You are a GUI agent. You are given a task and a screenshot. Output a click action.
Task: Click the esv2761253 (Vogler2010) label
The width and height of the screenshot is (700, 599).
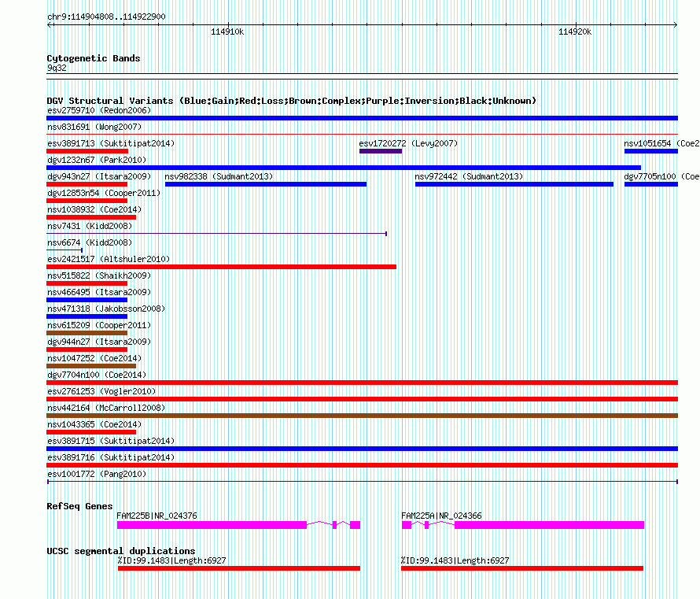click(x=101, y=391)
